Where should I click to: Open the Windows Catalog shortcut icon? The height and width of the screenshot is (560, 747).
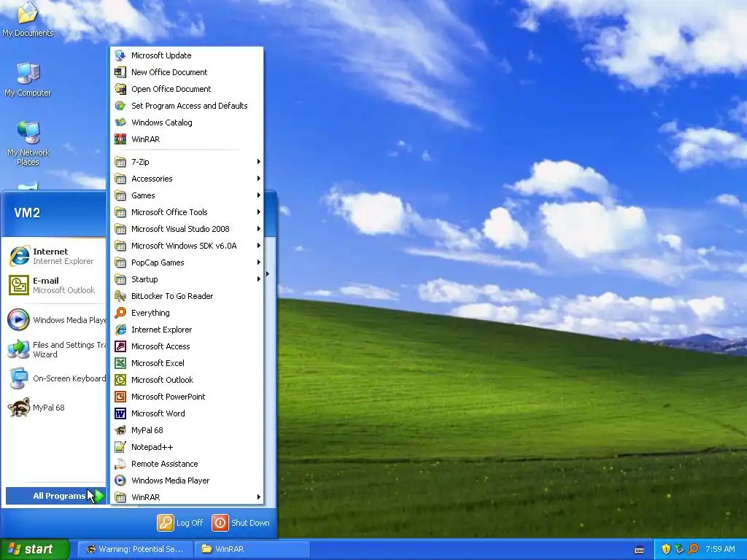click(120, 122)
